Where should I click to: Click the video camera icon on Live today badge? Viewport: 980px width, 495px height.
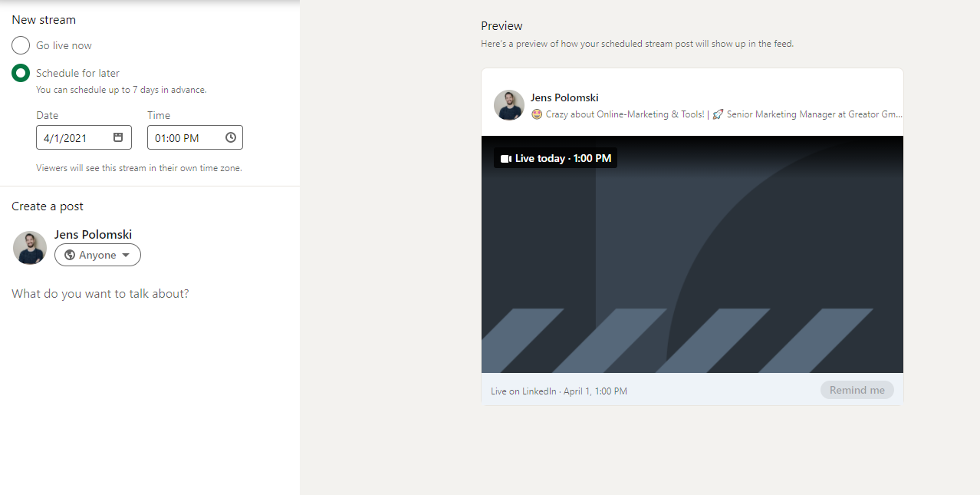pyautogui.click(x=505, y=159)
